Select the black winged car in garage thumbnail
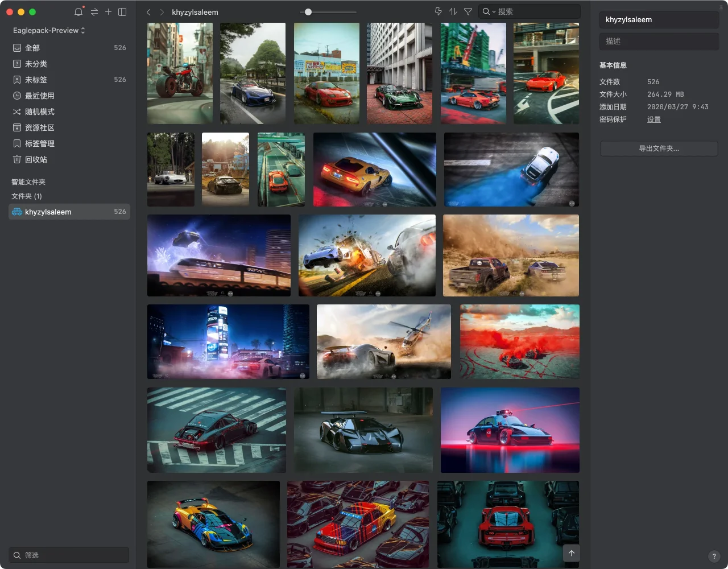 (x=363, y=430)
